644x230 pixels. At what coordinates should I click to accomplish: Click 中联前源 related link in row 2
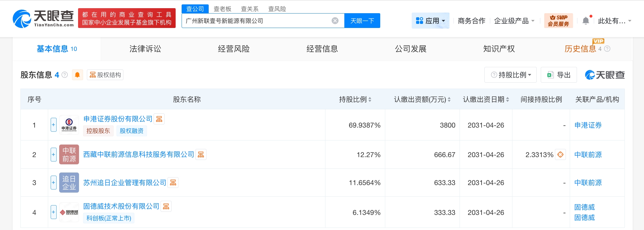588,155
